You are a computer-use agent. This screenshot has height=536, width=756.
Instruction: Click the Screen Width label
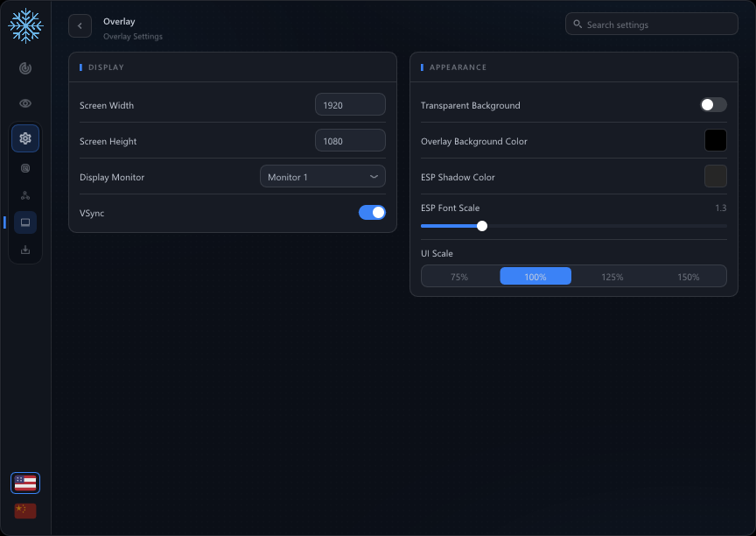[x=107, y=105]
